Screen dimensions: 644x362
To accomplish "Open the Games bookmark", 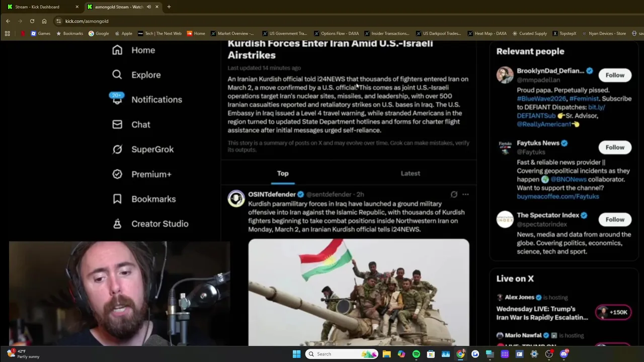I will tap(41, 34).
